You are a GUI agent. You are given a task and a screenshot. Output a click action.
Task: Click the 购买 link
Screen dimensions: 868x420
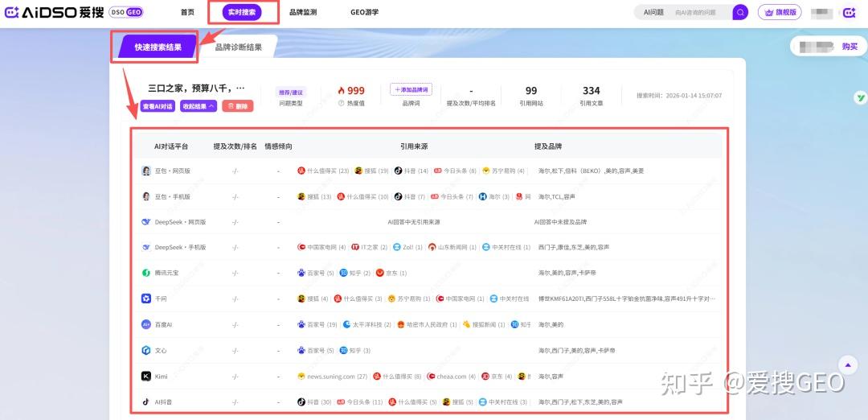(850, 47)
